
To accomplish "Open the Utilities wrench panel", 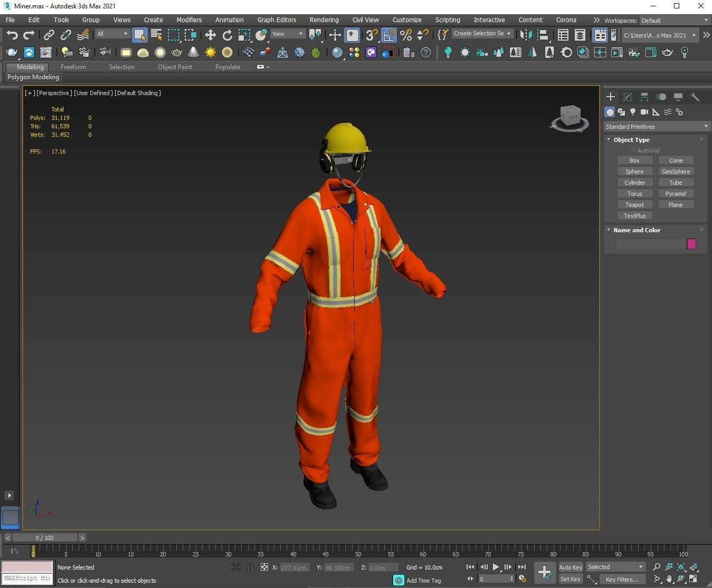I will (x=695, y=97).
